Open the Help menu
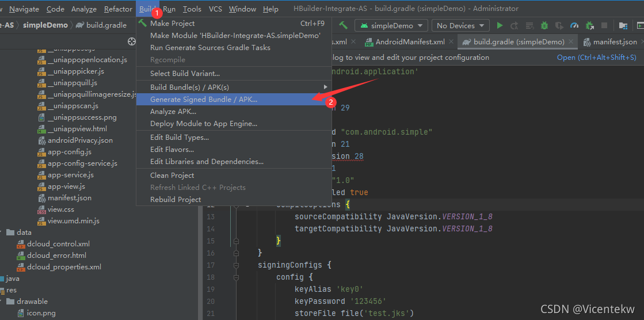Image resolution: width=644 pixels, height=320 pixels. click(x=270, y=9)
